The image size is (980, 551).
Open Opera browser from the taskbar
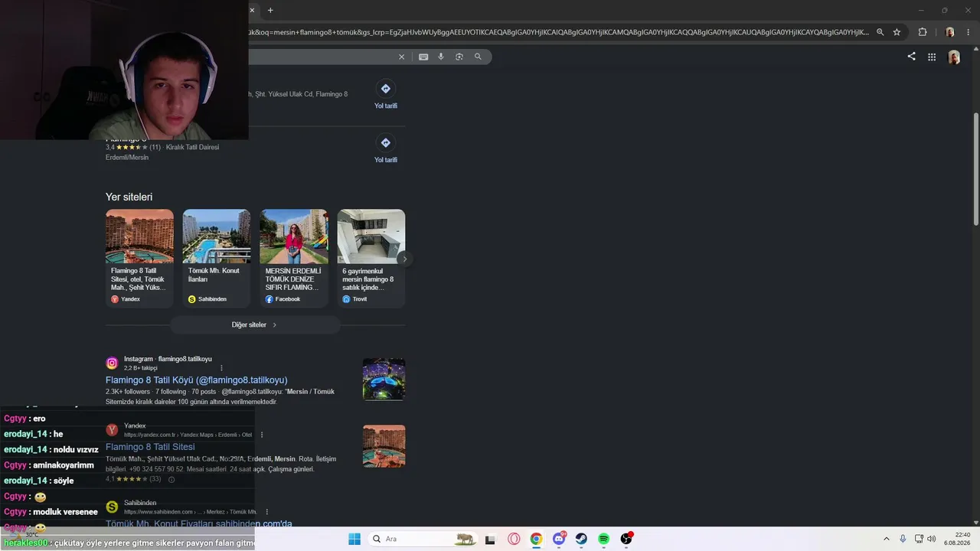[514, 539]
